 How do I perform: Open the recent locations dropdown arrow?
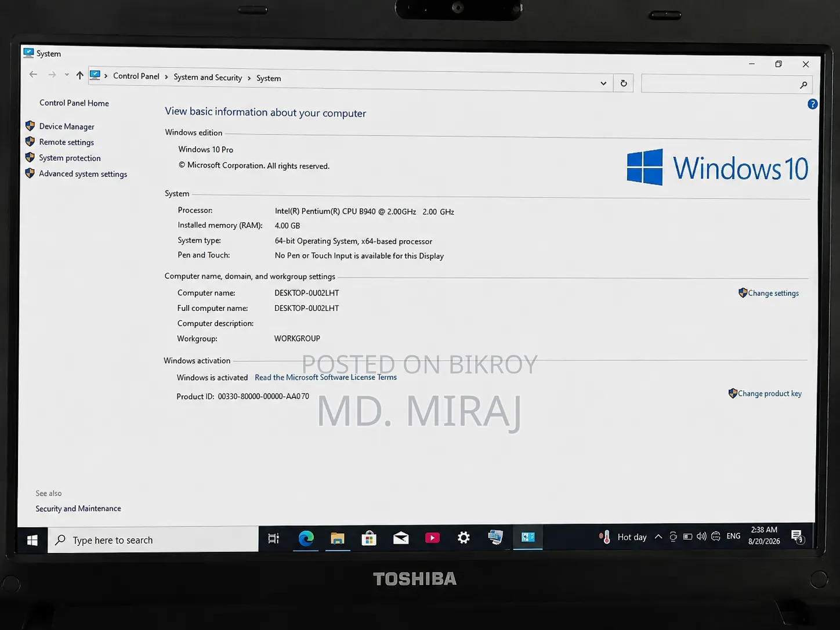pyautogui.click(x=67, y=75)
